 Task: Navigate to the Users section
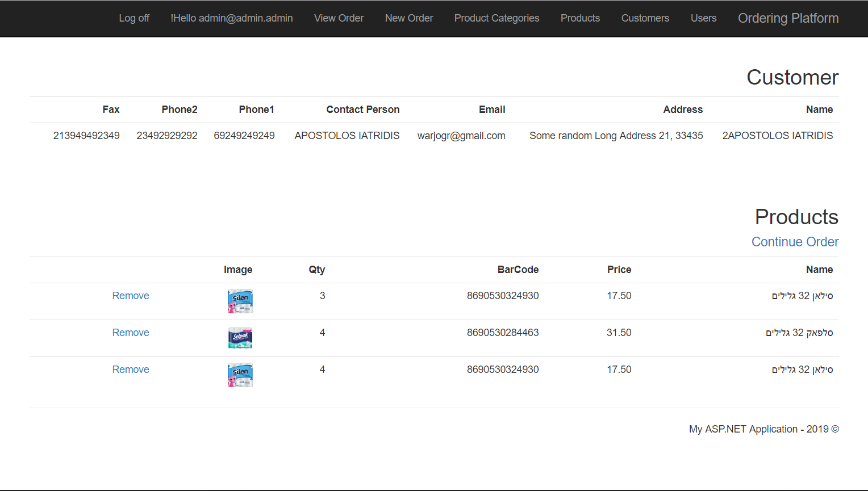point(703,18)
